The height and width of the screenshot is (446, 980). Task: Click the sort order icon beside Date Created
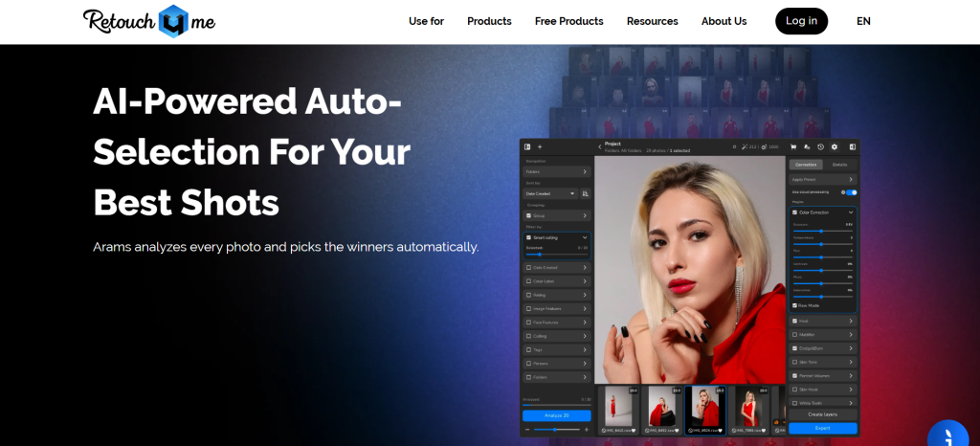click(x=585, y=193)
